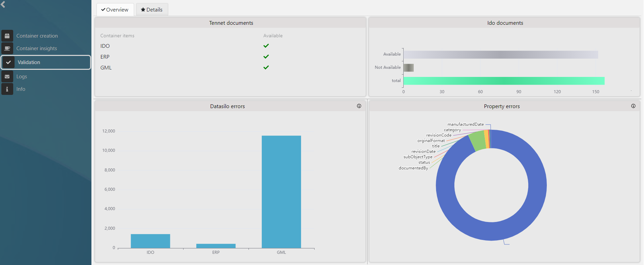This screenshot has height=265, width=644.
Task: Click the Not Available bar in Ido documents
Action: (x=409, y=68)
